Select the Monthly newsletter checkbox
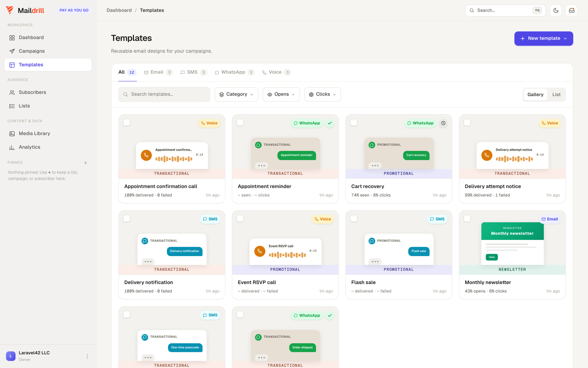588x368 pixels. 467,219
